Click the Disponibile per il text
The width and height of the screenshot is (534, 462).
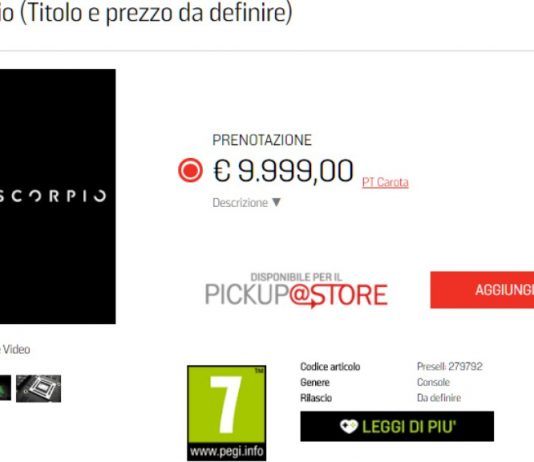coord(296,277)
